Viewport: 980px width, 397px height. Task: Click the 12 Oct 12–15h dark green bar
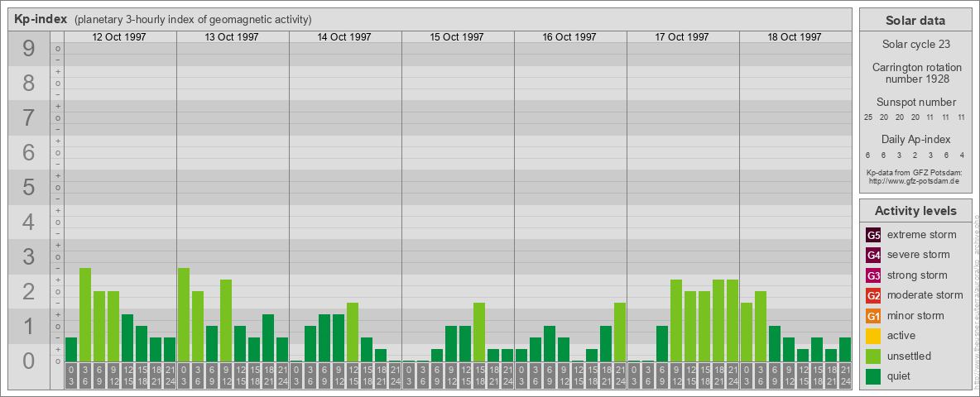pyautogui.click(x=127, y=337)
